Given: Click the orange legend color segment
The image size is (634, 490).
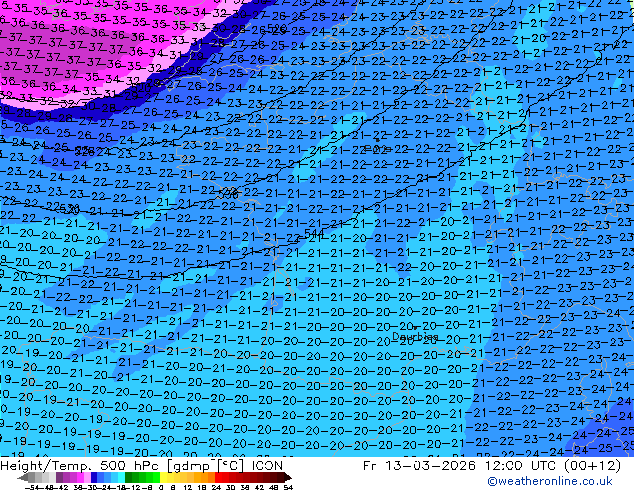Looking at the screenshot, I should click(211, 478).
